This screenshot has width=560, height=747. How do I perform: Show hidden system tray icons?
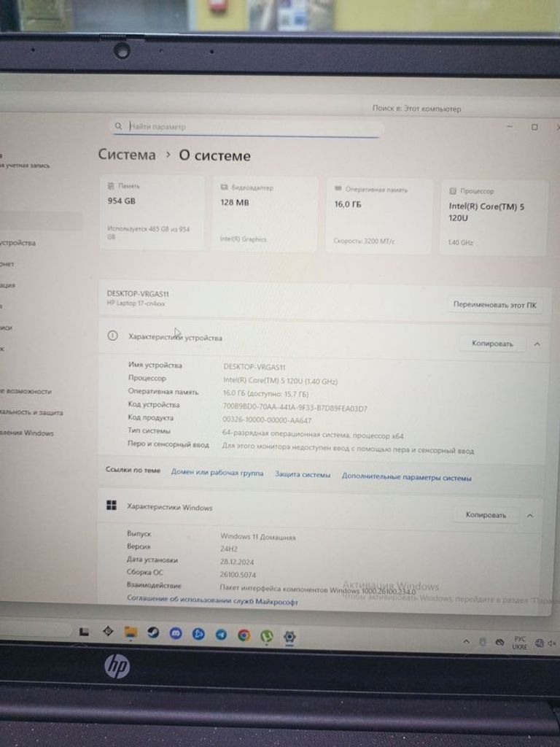[x=467, y=641]
